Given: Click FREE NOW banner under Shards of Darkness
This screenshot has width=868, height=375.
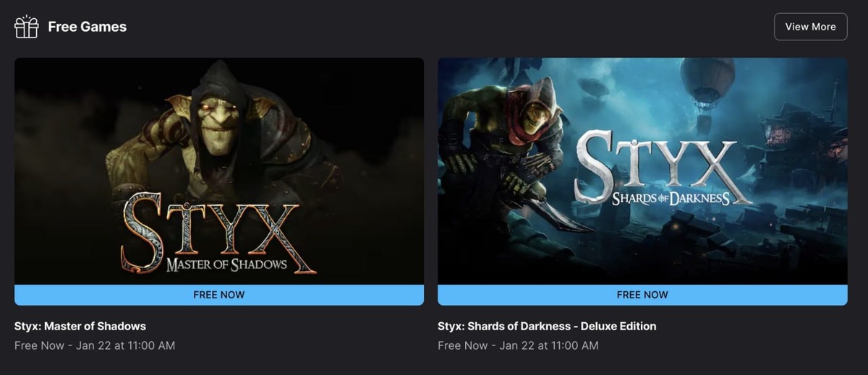Looking at the screenshot, I should coord(642,295).
